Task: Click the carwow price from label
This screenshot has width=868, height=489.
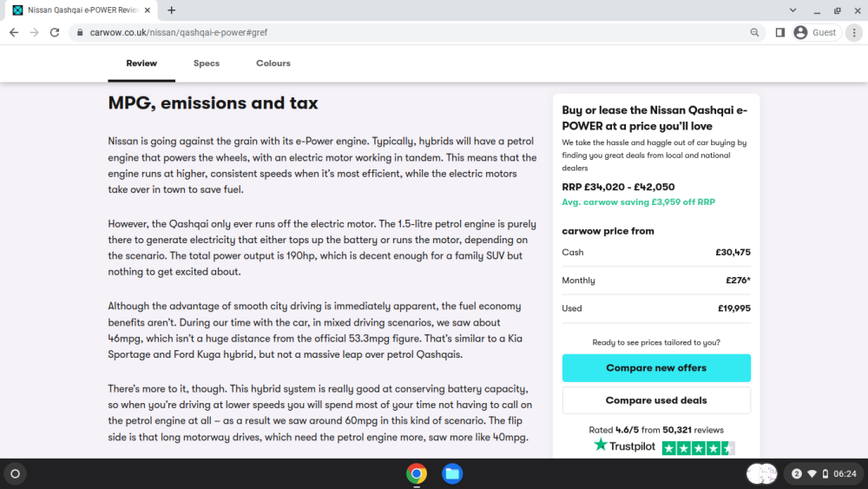Action: (608, 231)
